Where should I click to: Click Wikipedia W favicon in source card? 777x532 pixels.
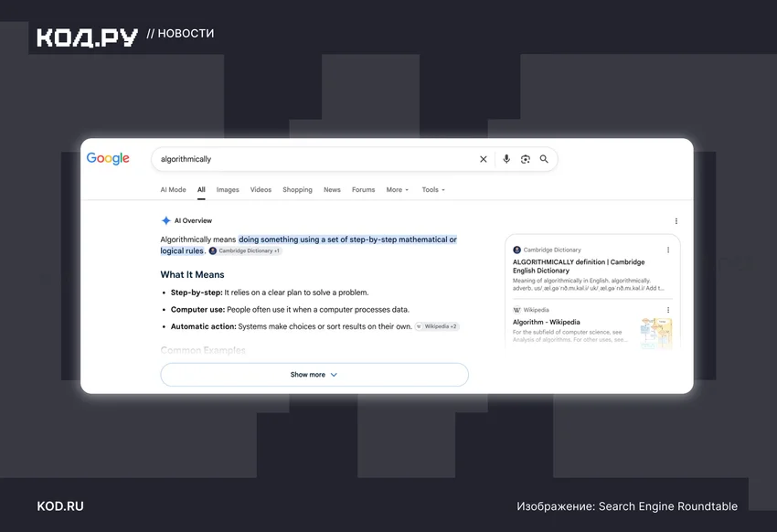point(516,310)
